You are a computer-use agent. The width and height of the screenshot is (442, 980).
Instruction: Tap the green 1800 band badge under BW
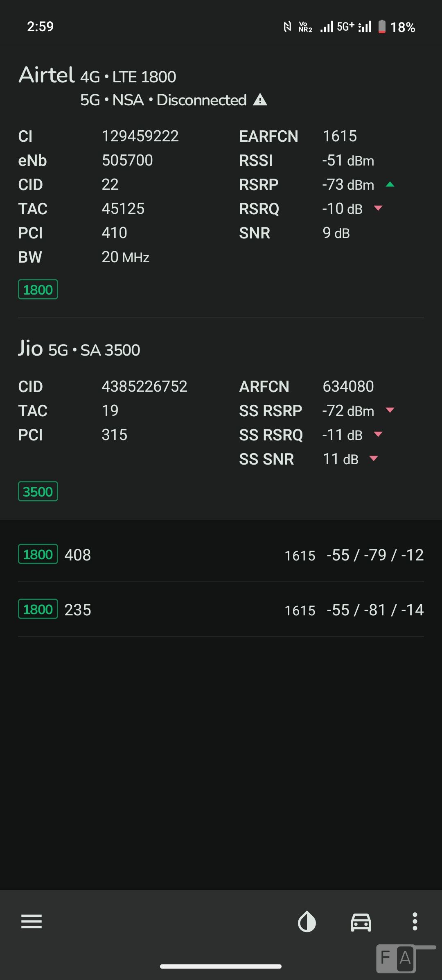[x=38, y=290]
